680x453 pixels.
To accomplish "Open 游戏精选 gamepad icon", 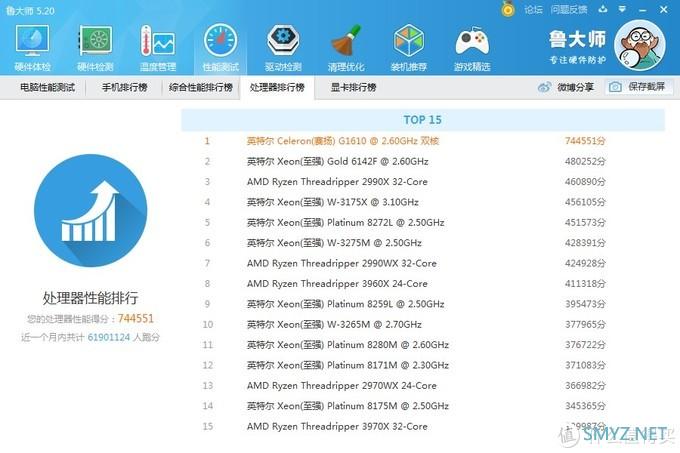I will pos(472,48).
